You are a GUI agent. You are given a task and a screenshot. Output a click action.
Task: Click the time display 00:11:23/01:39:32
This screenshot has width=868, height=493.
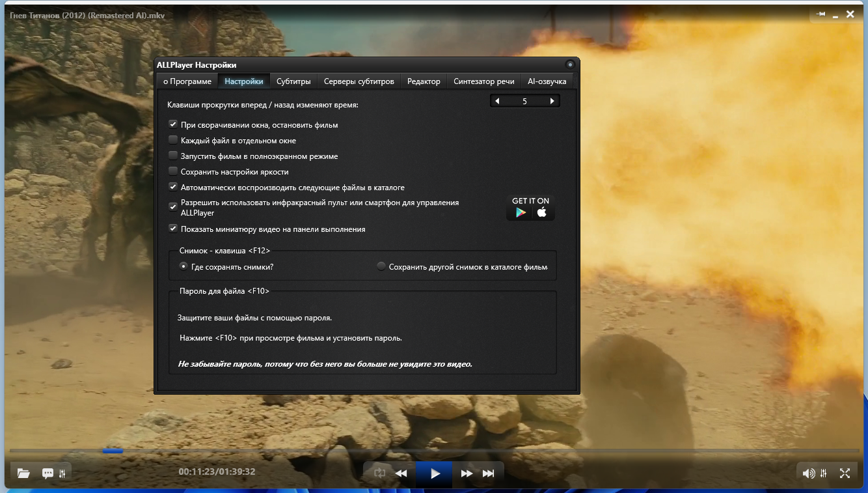pyautogui.click(x=217, y=472)
